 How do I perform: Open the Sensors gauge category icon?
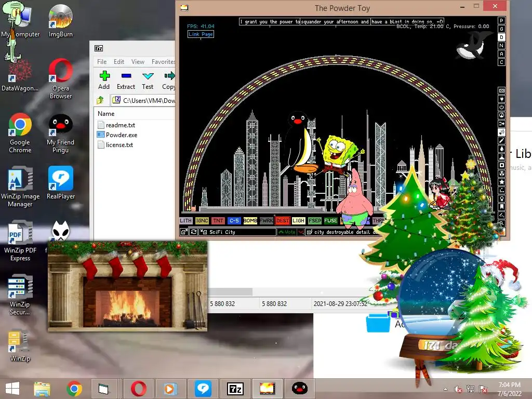tap(501, 115)
